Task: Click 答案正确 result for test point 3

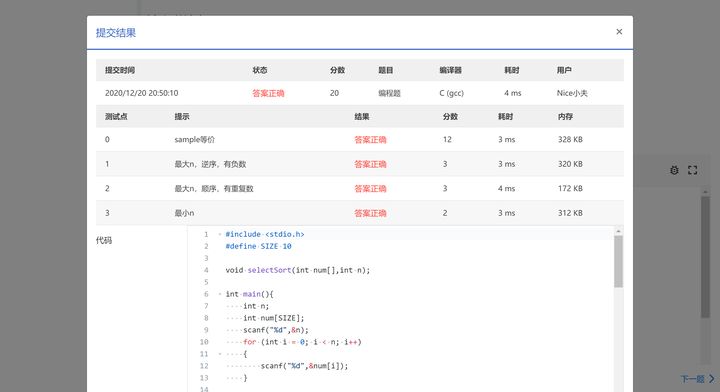Action: coord(370,213)
